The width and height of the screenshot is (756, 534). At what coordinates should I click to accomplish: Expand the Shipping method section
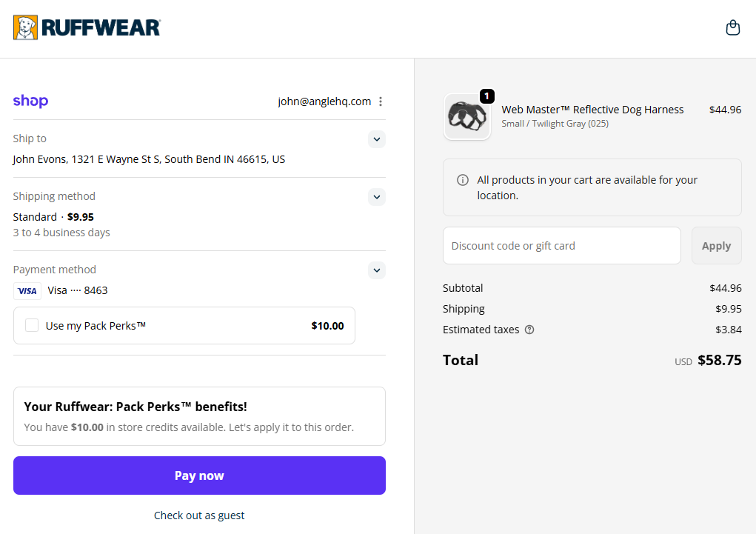(377, 197)
